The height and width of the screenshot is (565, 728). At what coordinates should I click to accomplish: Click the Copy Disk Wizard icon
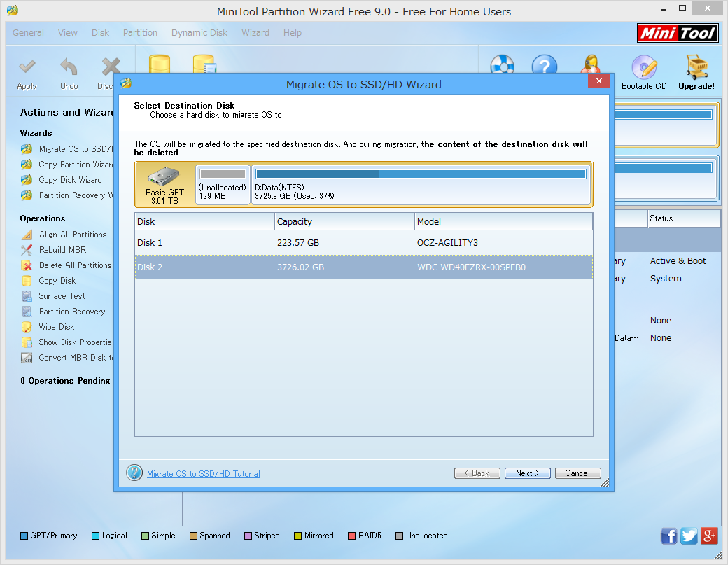27,180
